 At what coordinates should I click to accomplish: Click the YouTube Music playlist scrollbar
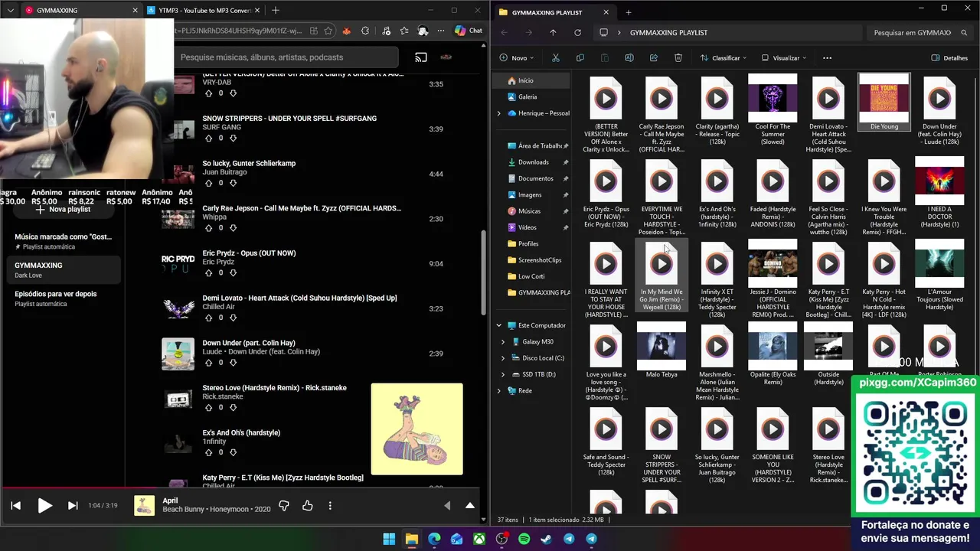pyautogui.click(x=483, y=272)
